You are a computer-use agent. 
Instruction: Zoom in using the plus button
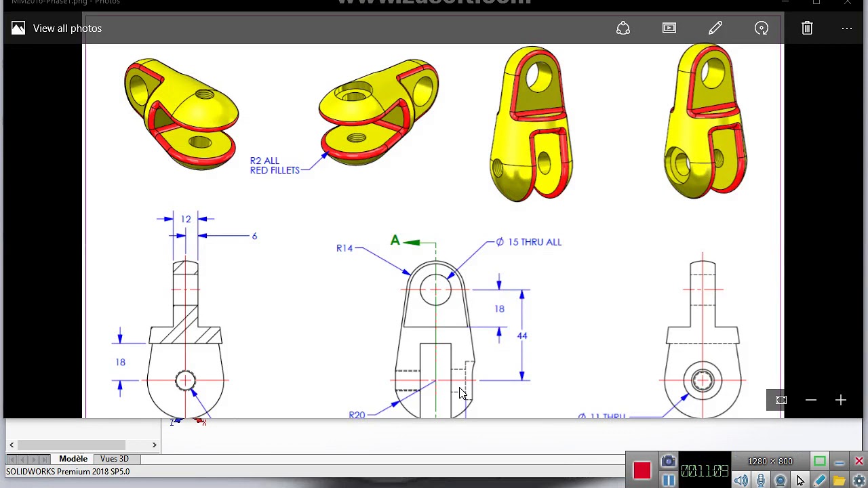point(841,401)
